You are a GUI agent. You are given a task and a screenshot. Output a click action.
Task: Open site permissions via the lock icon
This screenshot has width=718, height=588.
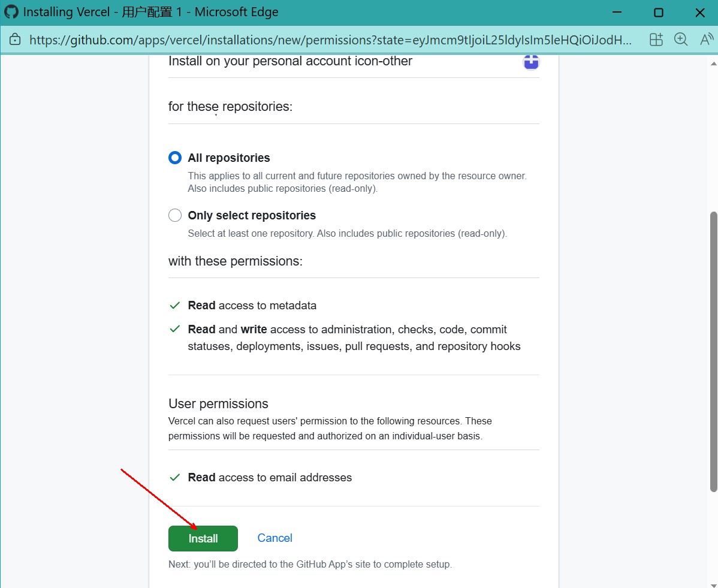(x=16, y=40)
